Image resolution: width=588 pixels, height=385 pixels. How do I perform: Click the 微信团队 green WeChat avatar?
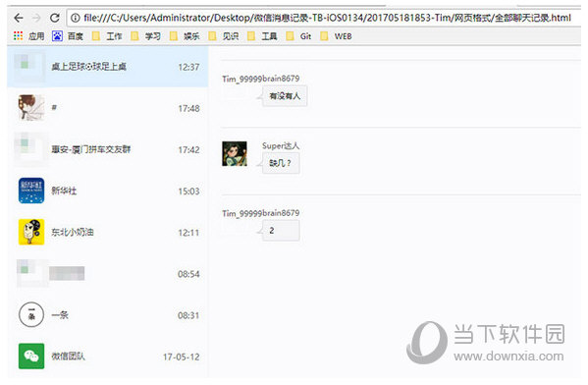pyautogui.click(x=31, y=357)
